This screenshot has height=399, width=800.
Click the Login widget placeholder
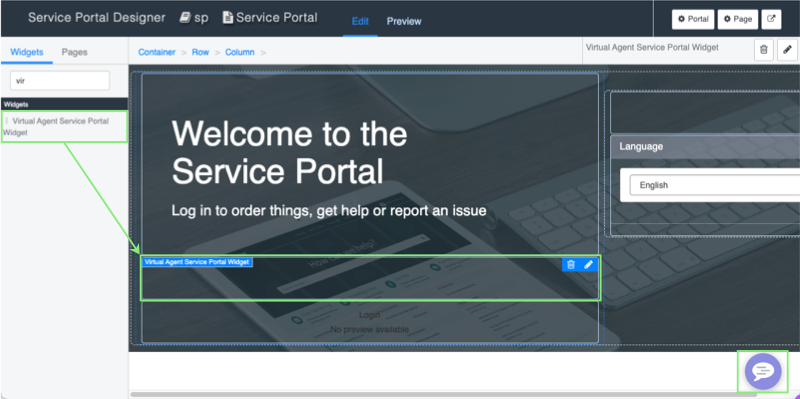369,322
